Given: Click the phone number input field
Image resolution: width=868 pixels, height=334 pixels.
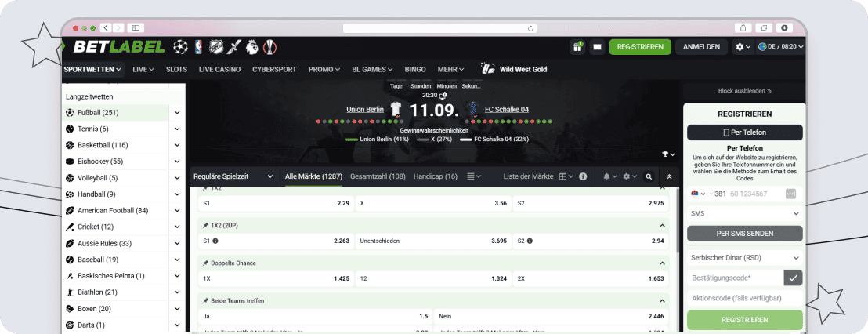Looking at the screenshot, I should 754,194.
